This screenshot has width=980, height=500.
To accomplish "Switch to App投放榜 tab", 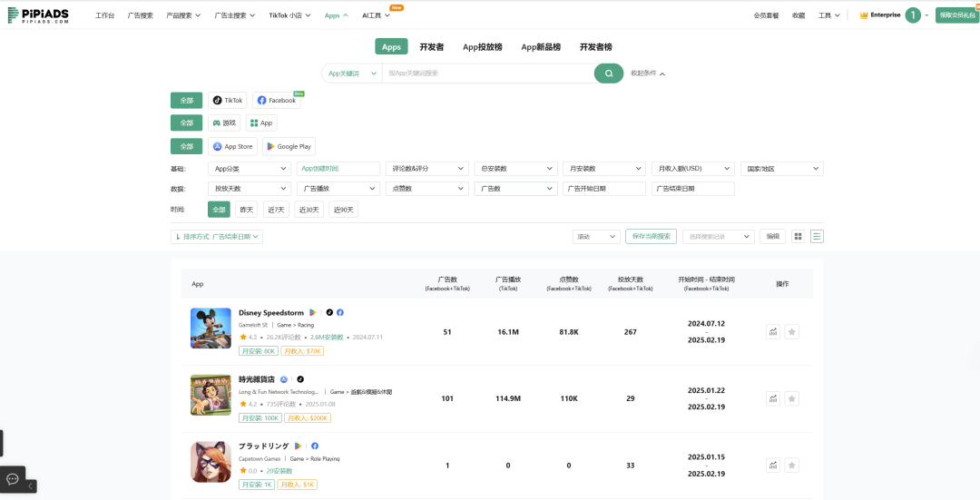I will [483, 47].
